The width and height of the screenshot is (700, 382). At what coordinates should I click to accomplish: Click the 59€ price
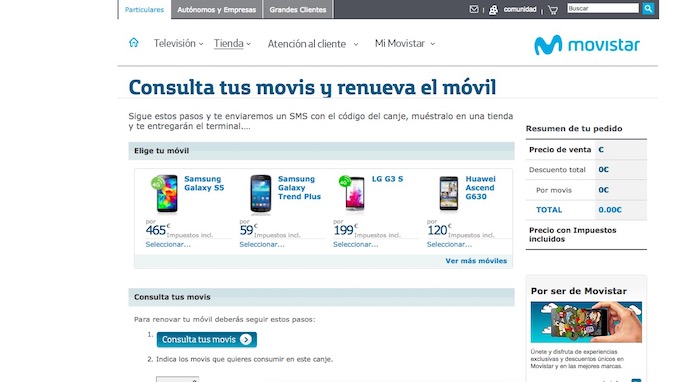click(248, 230)
